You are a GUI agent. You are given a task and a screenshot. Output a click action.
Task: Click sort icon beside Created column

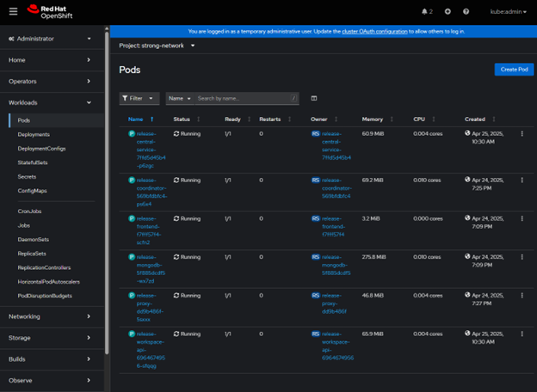[493, 119]
